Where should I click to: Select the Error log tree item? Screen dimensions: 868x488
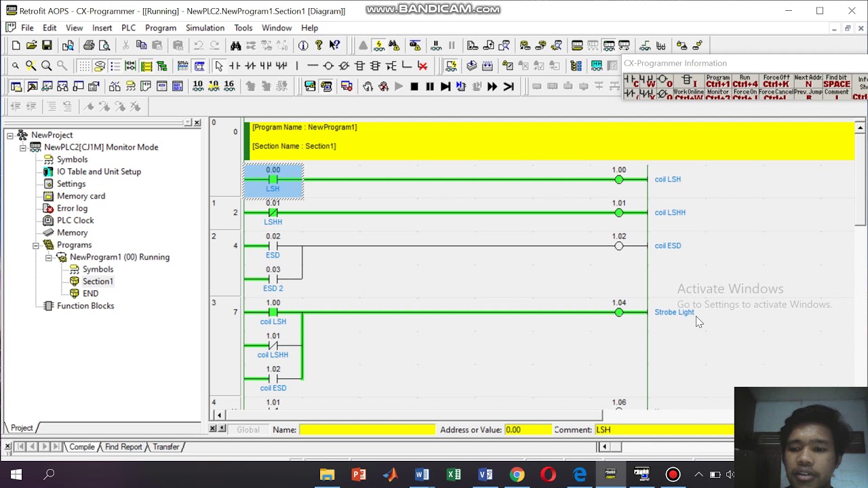tap(72, 208)
